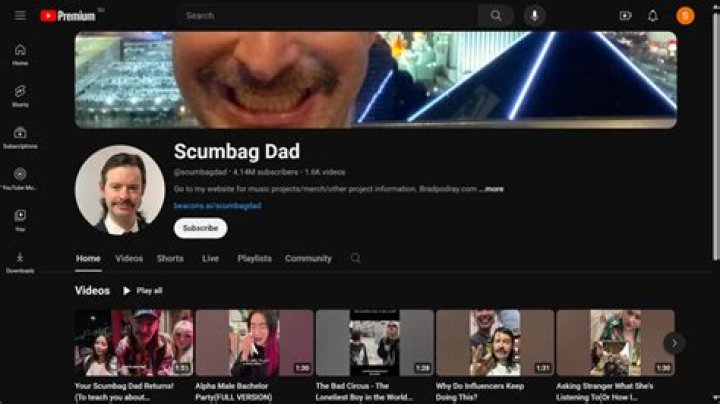Image resolution: width=720 pixels, height=404 pixels.
Task: Expand channel description with ...more
Action: 491,189
